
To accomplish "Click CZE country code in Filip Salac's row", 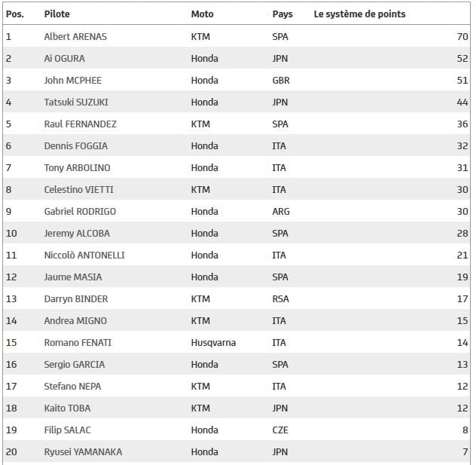I will pos(280,430).
